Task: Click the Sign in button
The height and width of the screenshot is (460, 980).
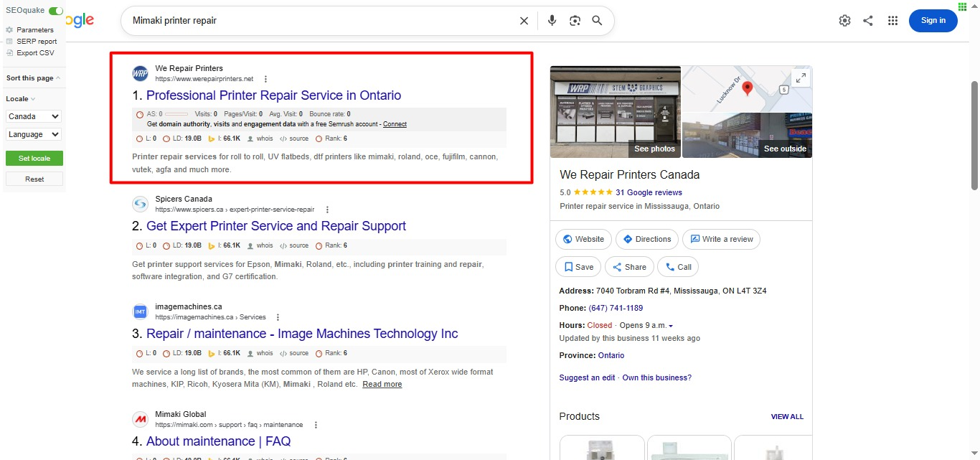Action: [933, 21]
